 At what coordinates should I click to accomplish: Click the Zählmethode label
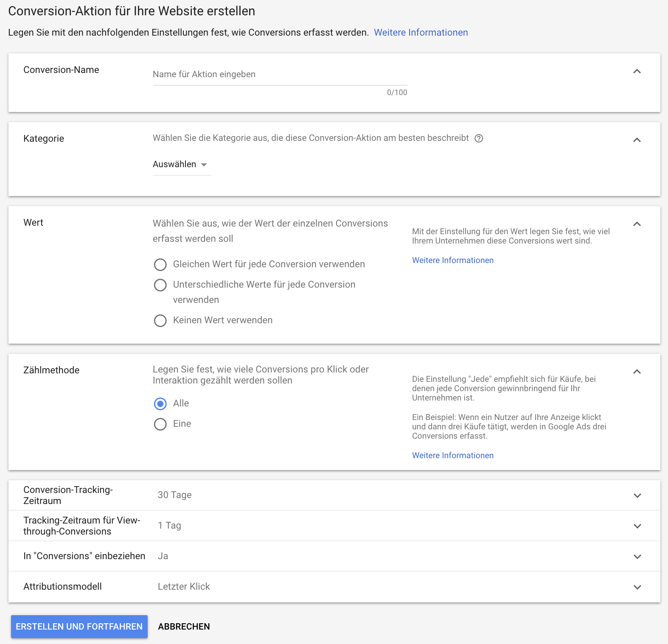click(x=51, y=370)
